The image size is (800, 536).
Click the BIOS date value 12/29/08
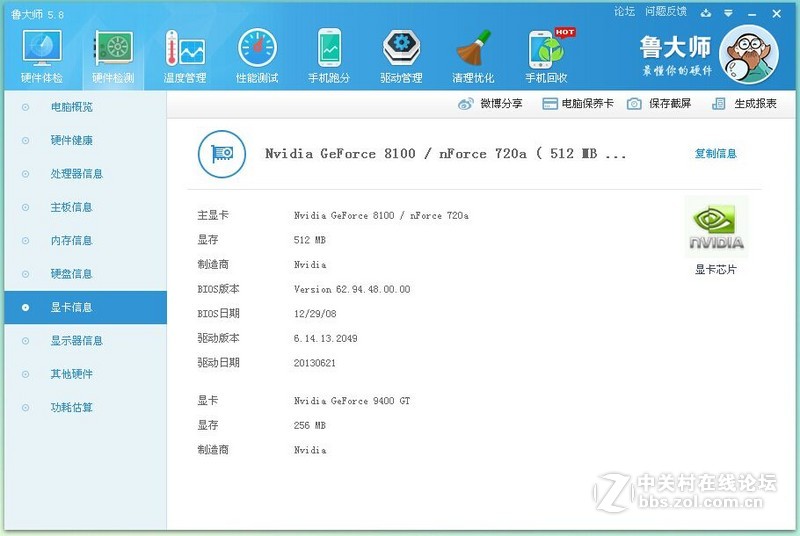pos(315,314)
